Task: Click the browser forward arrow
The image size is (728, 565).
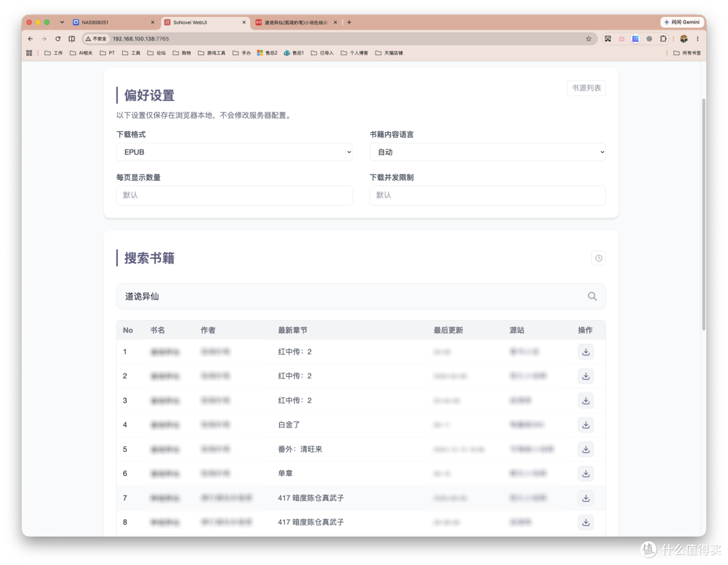Action: click(44, 39)
